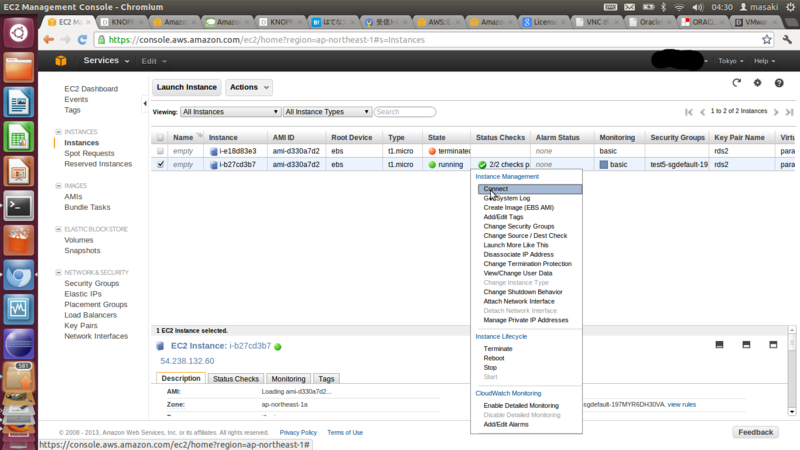
Task: Open Ubuntu dash home icon
Action: tap(19, 33)
